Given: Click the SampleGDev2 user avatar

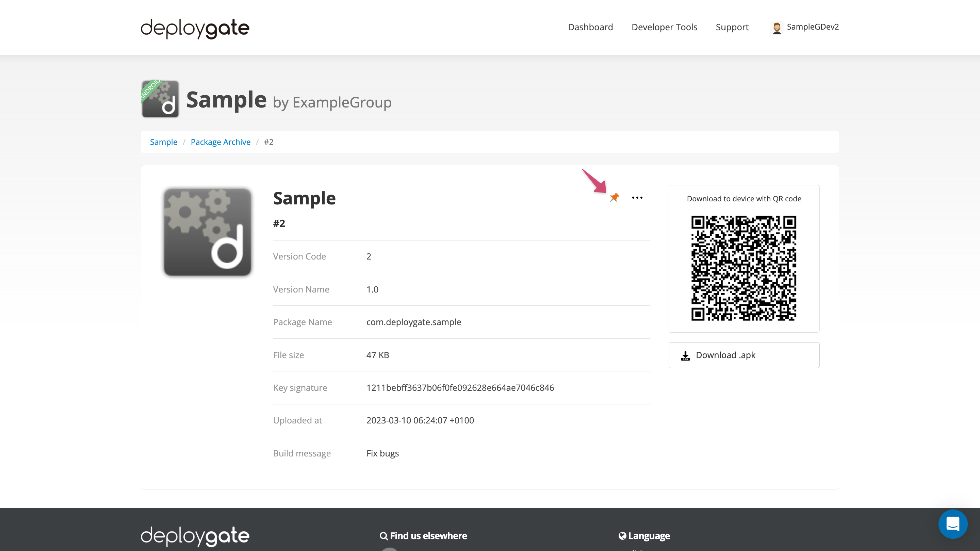Looking at the screenshot, I should (x=777, y=27).
